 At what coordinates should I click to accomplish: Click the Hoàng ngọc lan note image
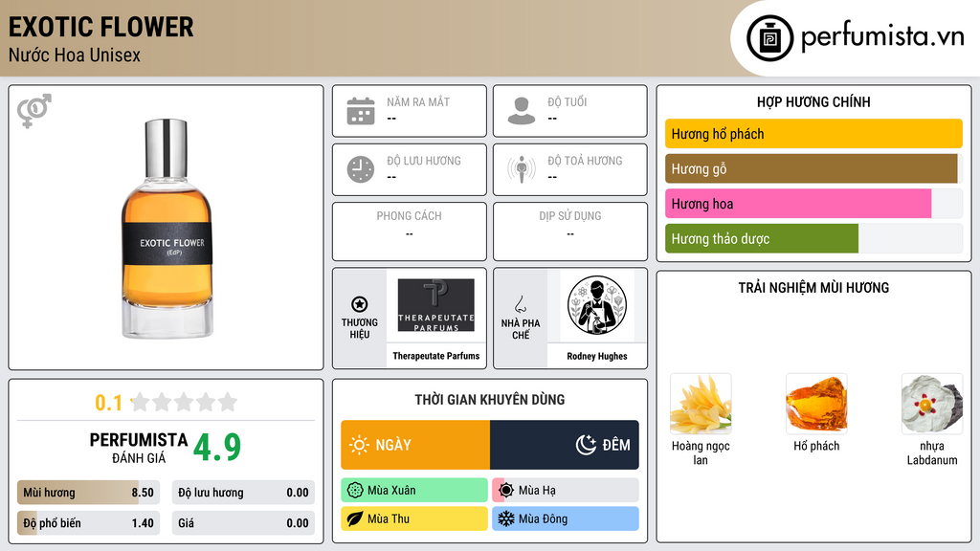701,404
